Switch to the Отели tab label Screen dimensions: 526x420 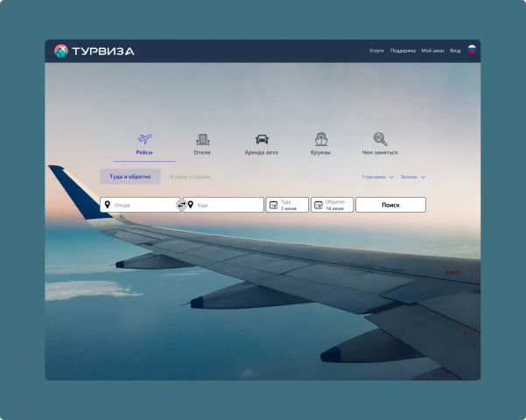tap(202, 152)
